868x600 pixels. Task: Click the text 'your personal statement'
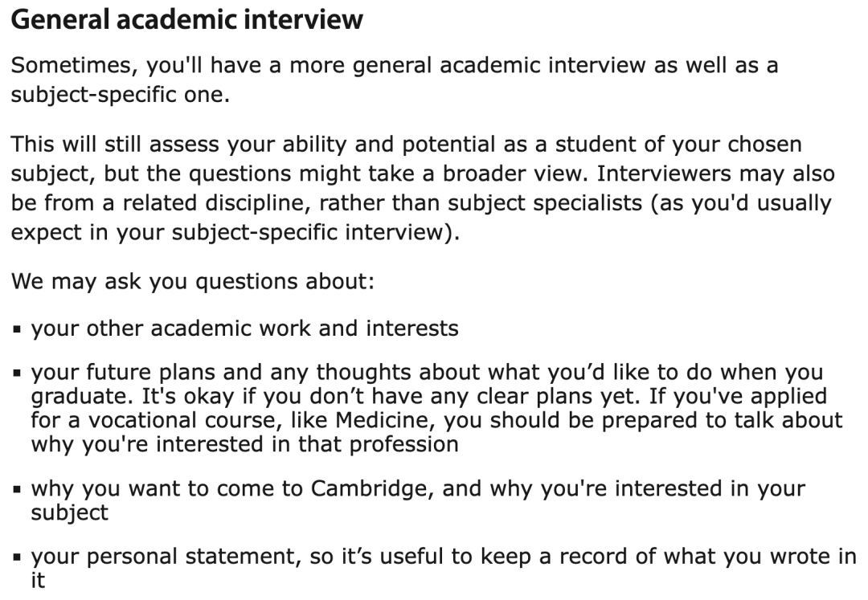166,557
